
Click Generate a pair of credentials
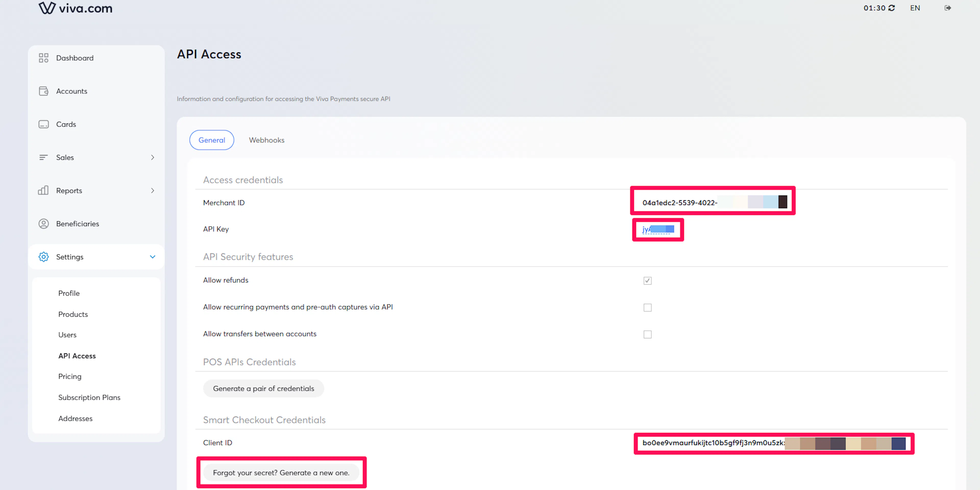click(x=263, y=388)
